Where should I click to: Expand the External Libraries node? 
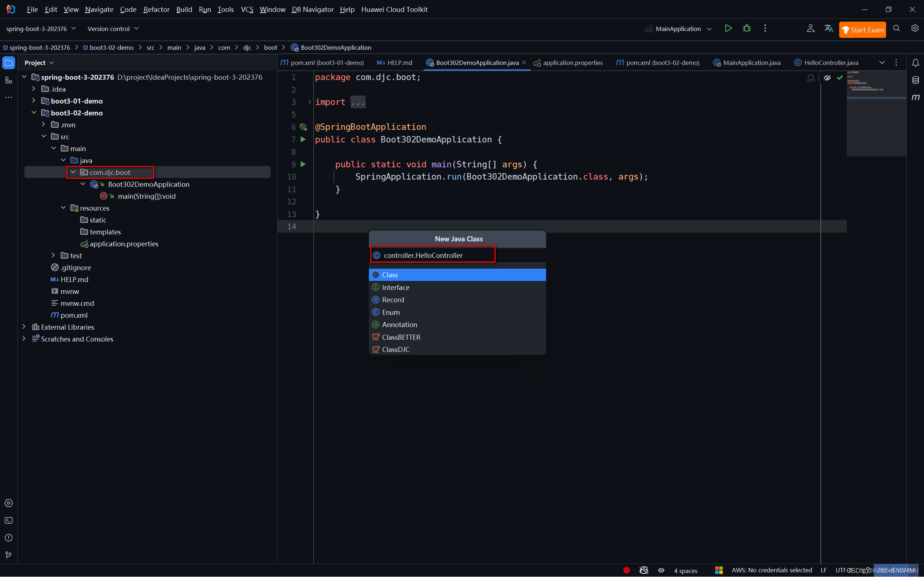(23, 327)
